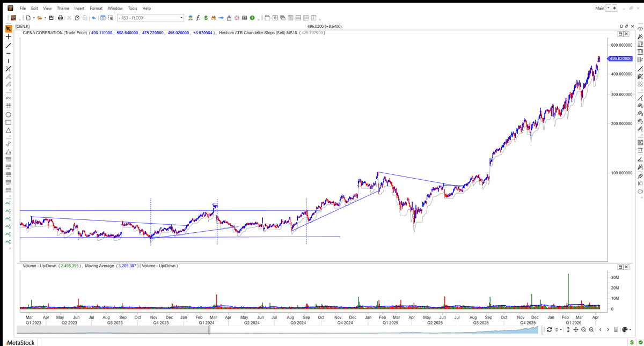Open the periodicity D dropdown

559,329
